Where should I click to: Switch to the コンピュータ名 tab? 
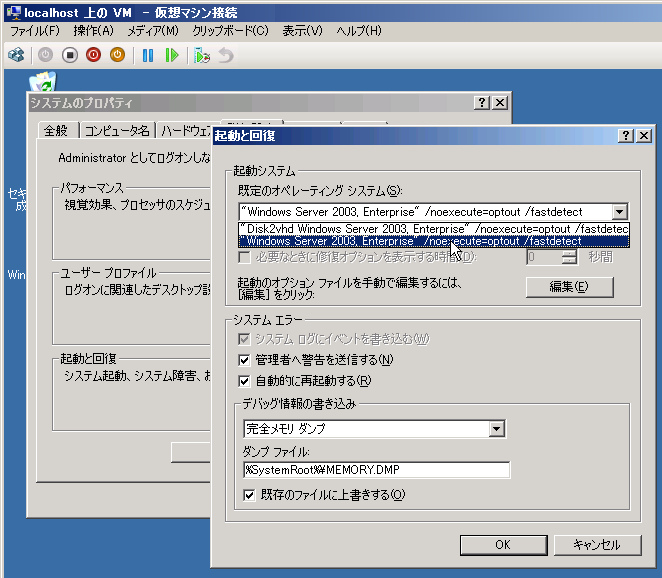(x=117, y=130)
